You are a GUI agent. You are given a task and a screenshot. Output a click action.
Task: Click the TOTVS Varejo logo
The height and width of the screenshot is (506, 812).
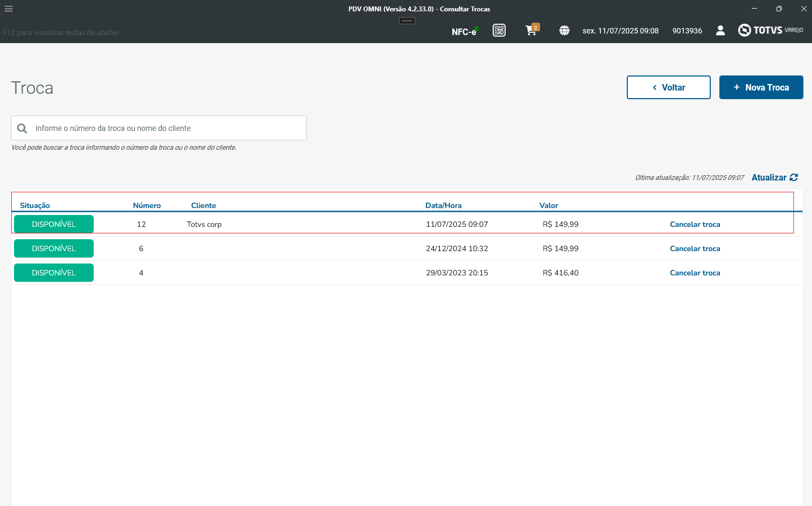[x=771, y=30]
